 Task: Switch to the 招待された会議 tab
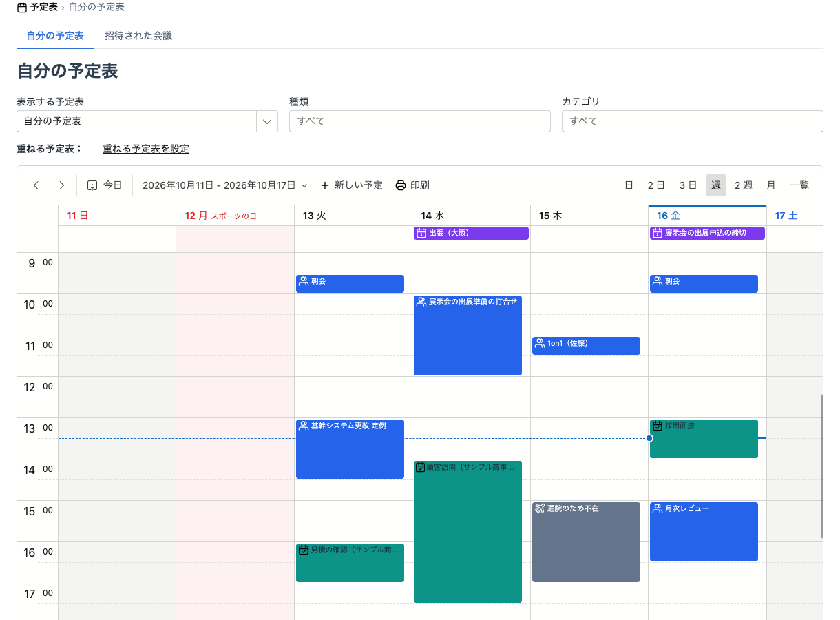coord(138,36)
